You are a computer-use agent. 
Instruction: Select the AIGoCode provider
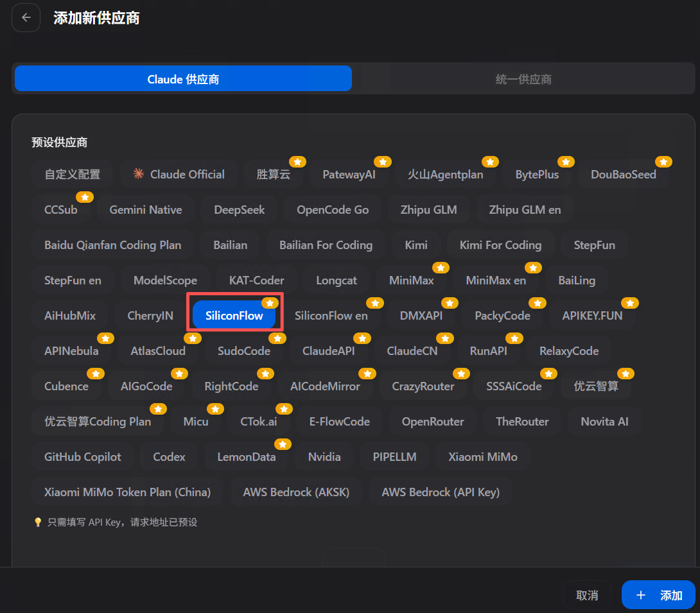[146, 386]
